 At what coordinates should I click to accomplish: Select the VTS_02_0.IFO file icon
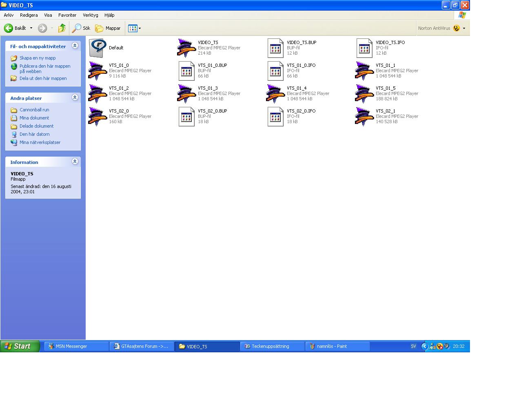click(x=275, y=117)
